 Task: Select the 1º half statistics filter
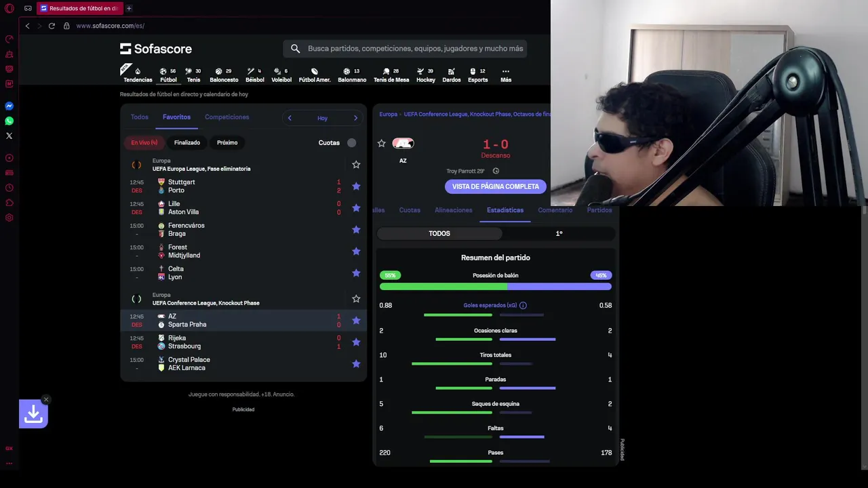(x=559, y=233)
